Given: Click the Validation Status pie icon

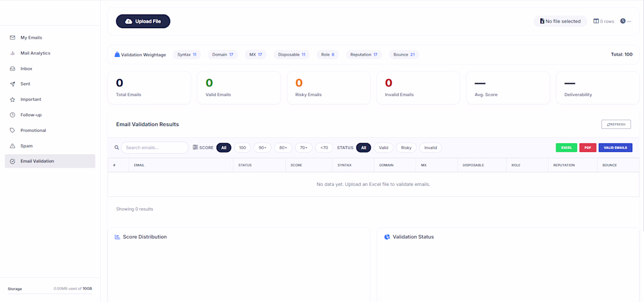Looking at the screenshot, I should 387,237.
